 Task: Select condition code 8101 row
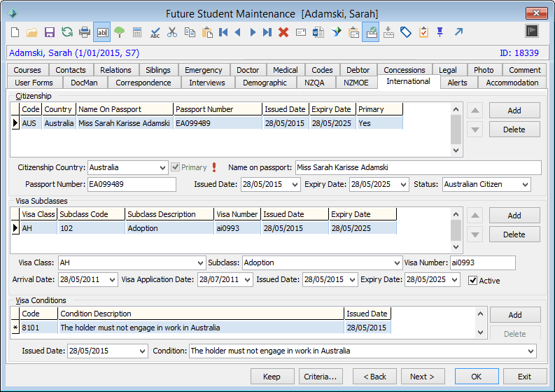[201, 328]
